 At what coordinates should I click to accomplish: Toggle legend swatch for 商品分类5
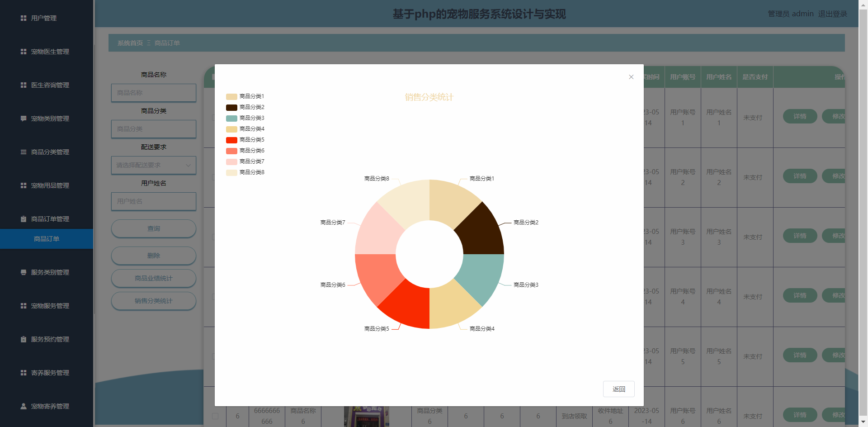click(231, 140)
